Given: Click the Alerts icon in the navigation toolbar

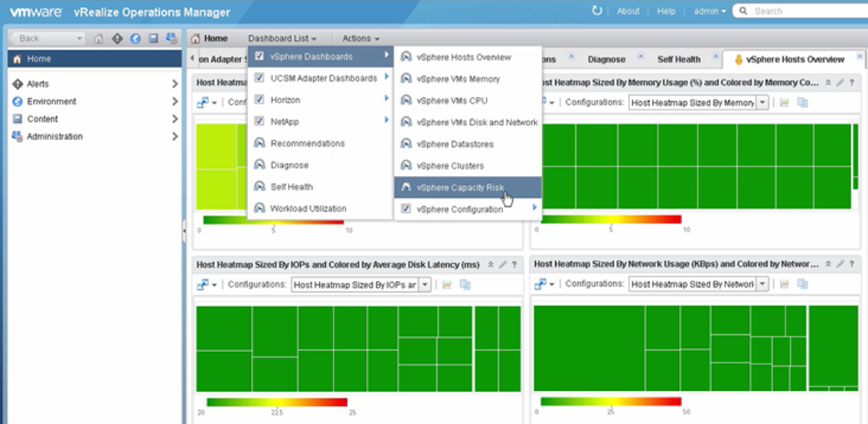Looking at the screenshot, I should click(x=117, y=39).
